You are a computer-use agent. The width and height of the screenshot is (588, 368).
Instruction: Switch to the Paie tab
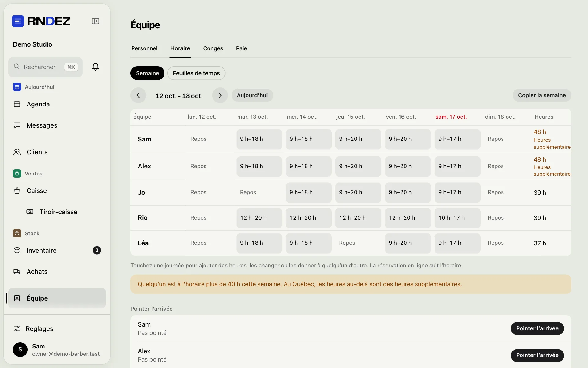pyautogui.click(x=241, y=48)
